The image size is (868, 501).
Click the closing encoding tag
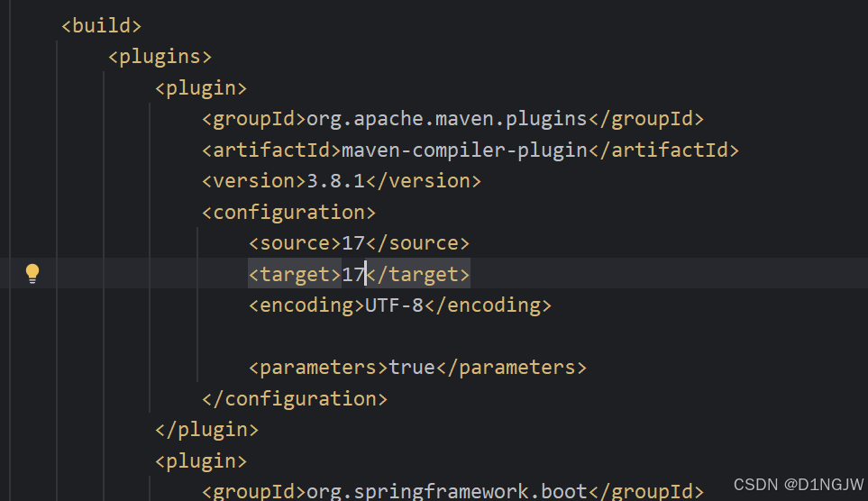click(489, 305)
